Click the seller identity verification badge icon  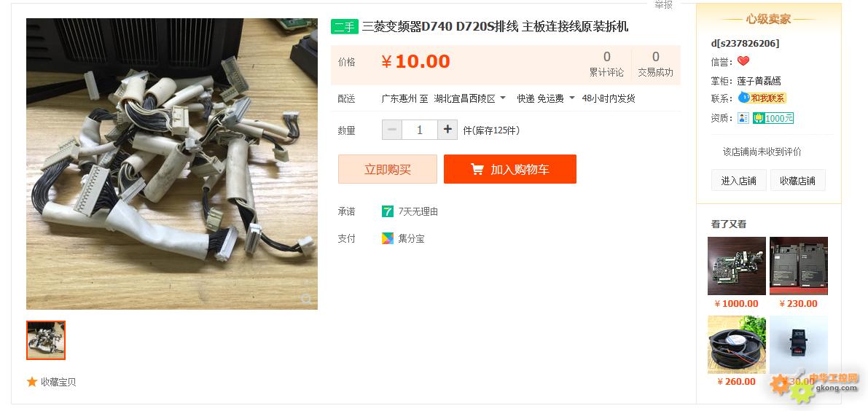[x=743, y=118]
